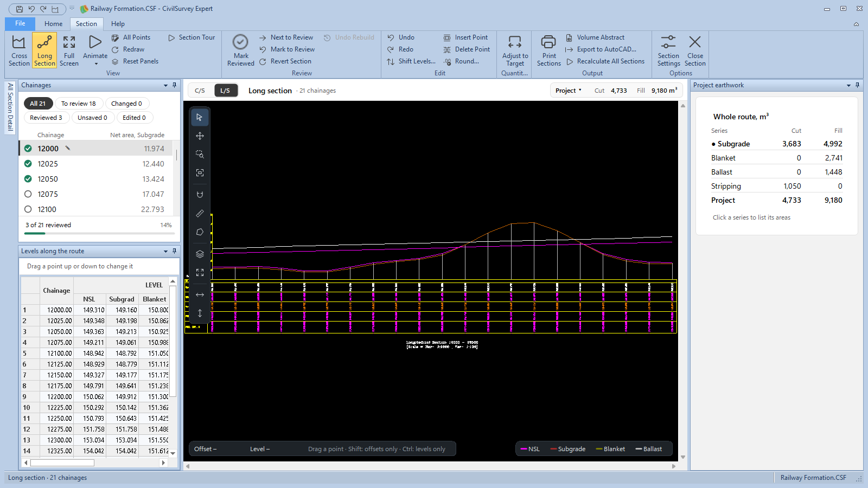Select the Adjust to Target tool
Viewport: 868px width, 488px height.
tap(515, 50)
